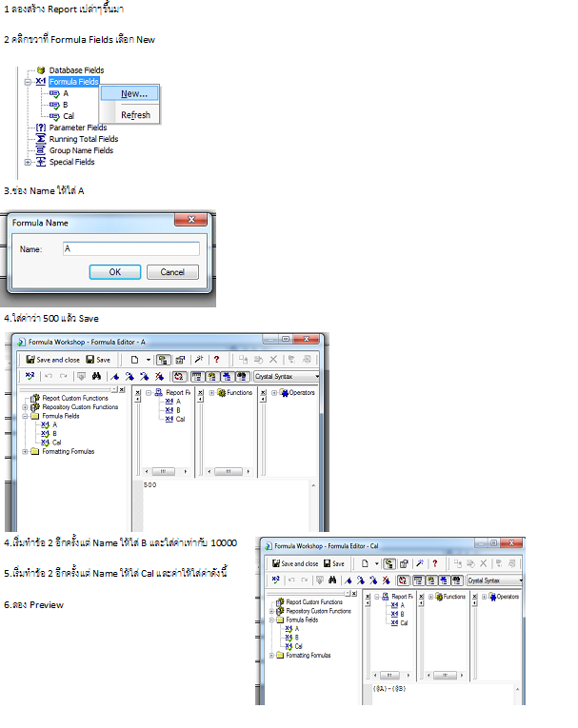Viewport: 578px width, 728px height.
Task: Expand Special Fields node in Field Explorer
Action: click(x=28, y=162)
